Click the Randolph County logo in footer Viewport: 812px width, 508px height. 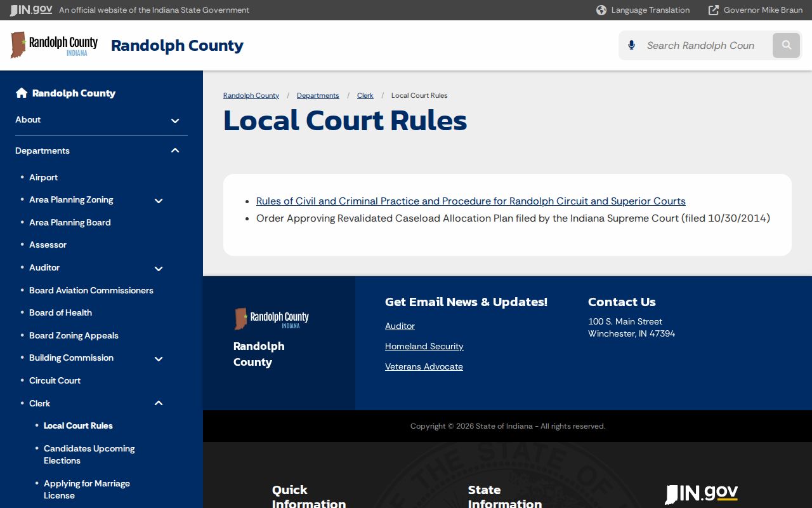coord(272,318)
